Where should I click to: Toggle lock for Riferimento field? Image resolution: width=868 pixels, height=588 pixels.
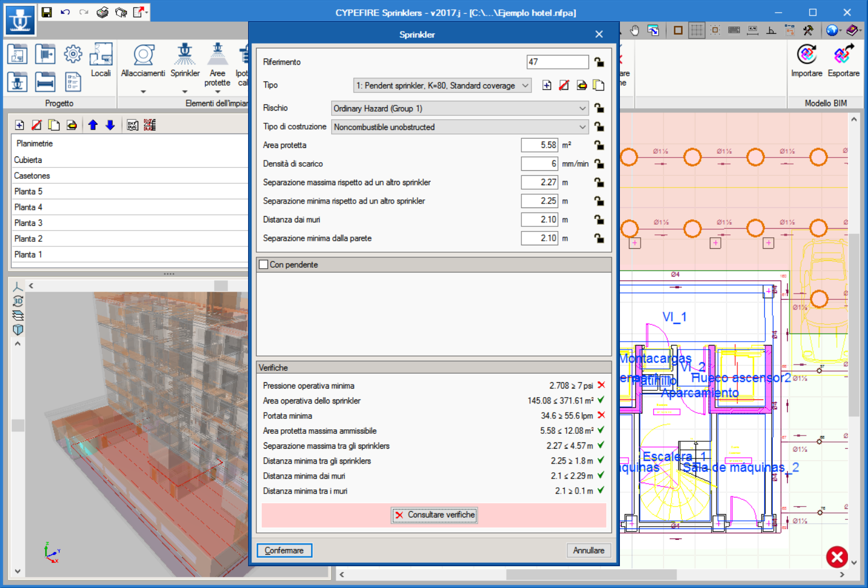(x=599, y=62)
